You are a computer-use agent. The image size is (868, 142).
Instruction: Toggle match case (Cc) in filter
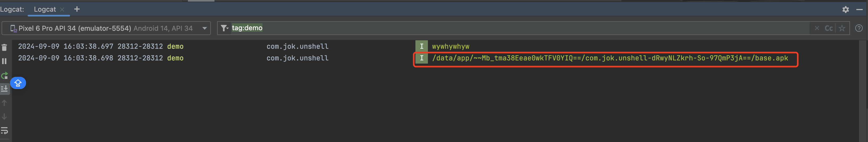[828, 28]
